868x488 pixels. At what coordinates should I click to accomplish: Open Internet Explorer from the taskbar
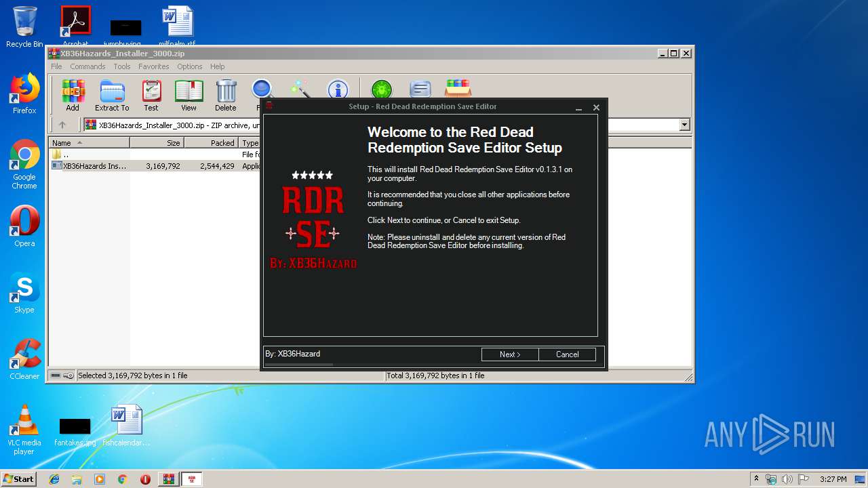[x=54, y=479]
